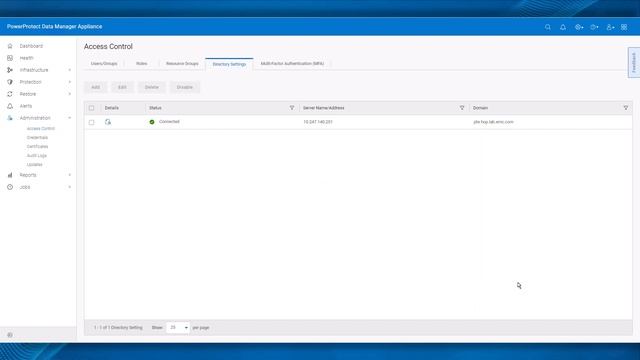This screenshot has width=640, height=360.
Task: Open Credentials in Administration submenu
Action: point(37,138)
